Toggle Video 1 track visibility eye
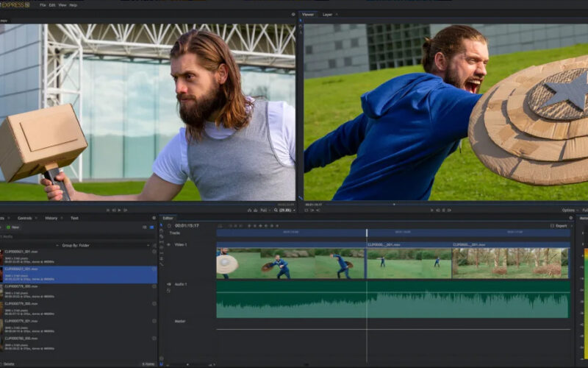The height and width of the screenshot is (368, 588). click(x=168, y=244)
